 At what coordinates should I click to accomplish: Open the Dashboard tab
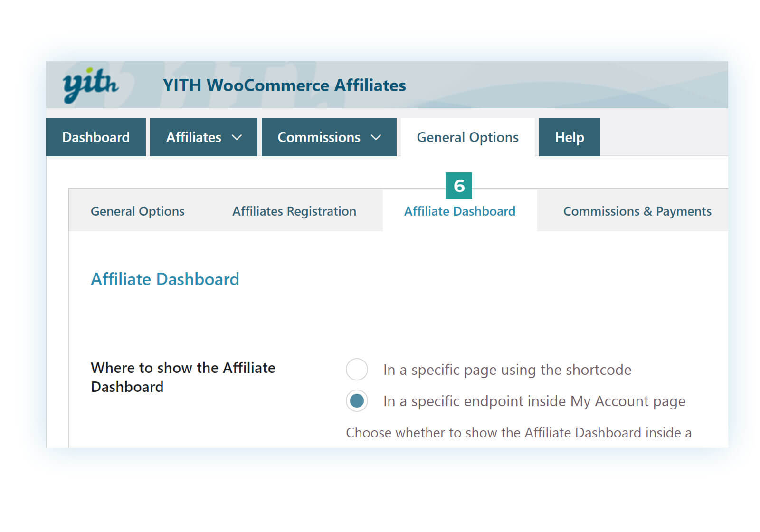[x=96, y=137]
